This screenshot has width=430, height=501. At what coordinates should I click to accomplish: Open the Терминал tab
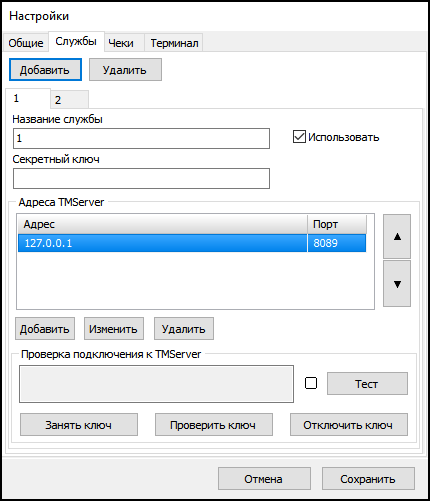coord(174,43)
